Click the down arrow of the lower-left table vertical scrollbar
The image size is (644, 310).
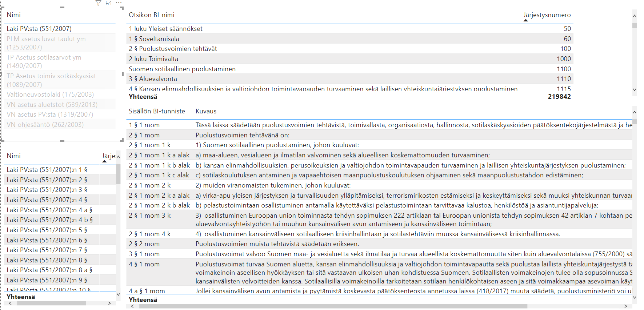[118, 294]
